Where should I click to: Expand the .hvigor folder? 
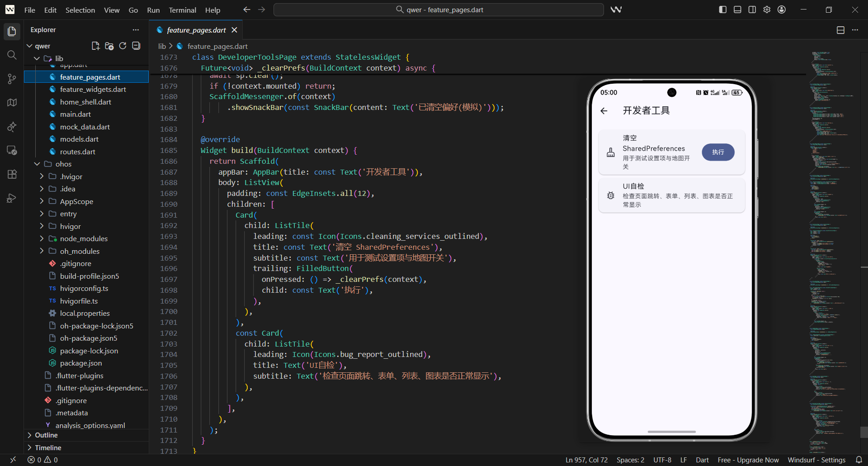tap(42, 176)
